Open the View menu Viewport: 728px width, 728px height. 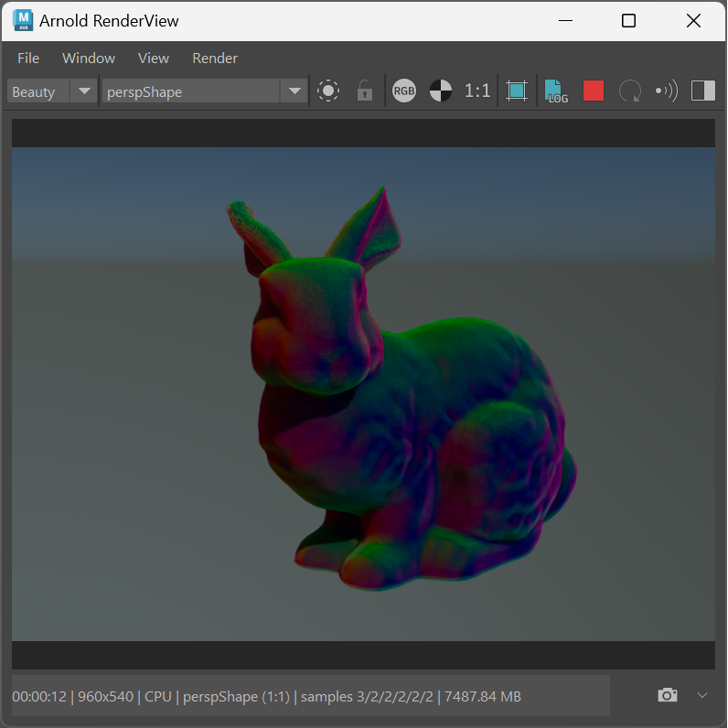(x=154, y=59)
